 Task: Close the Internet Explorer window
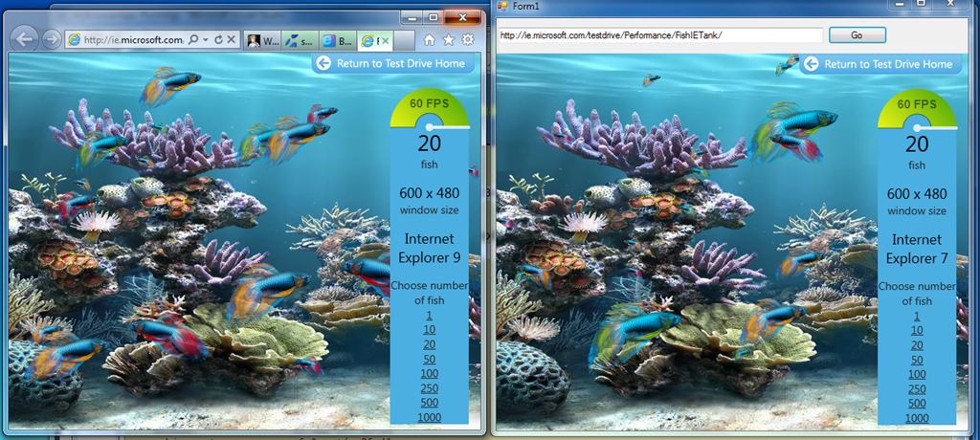coord(462,17)
